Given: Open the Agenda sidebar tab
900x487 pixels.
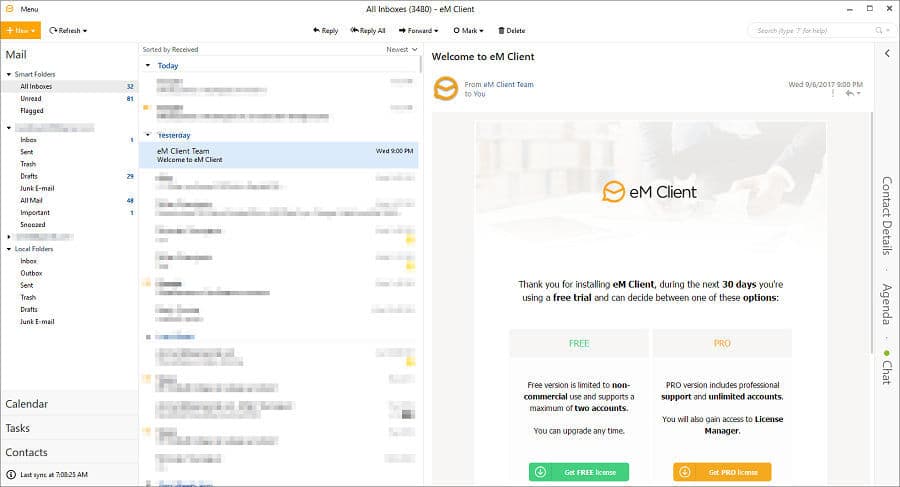Looking at the screenshot, I should pyautogui.click(x=887, y=304).
